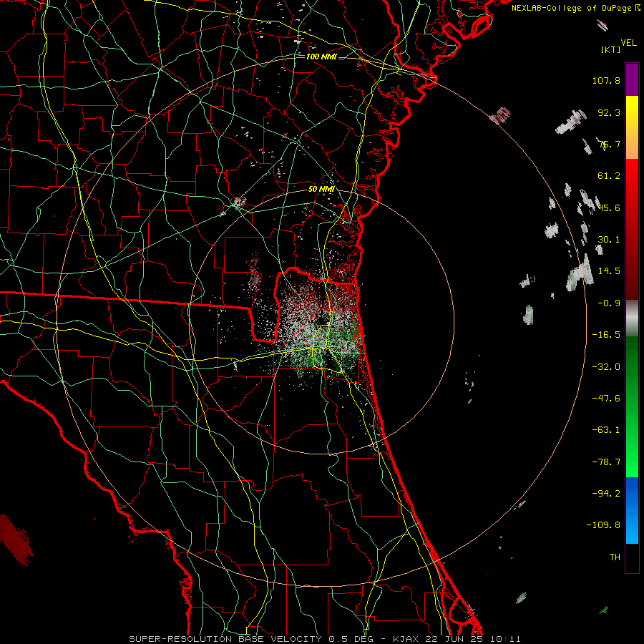Pick the blue segment of the velocity color bar
Screen dimensions: 644x644
click(632, 510)
